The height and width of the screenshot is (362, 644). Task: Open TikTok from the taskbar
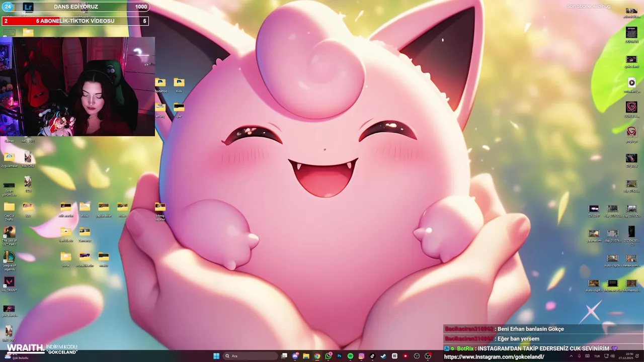tap(372, 356)
